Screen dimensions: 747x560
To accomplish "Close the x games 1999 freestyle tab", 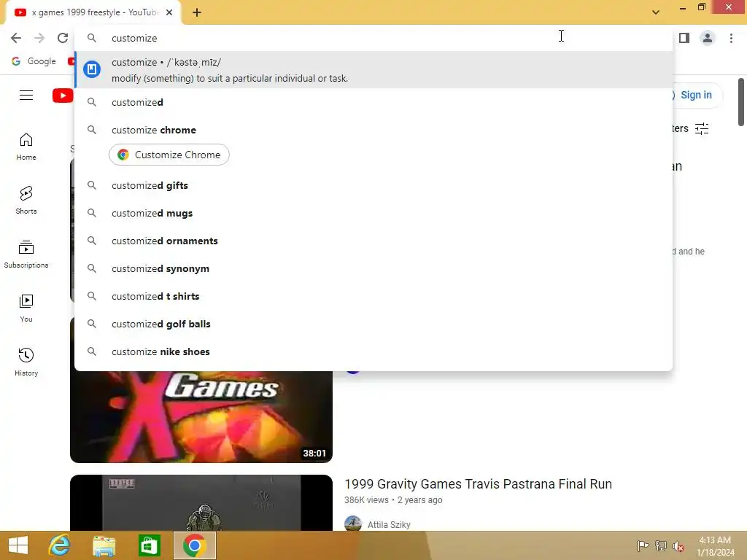I will (169, 13).
